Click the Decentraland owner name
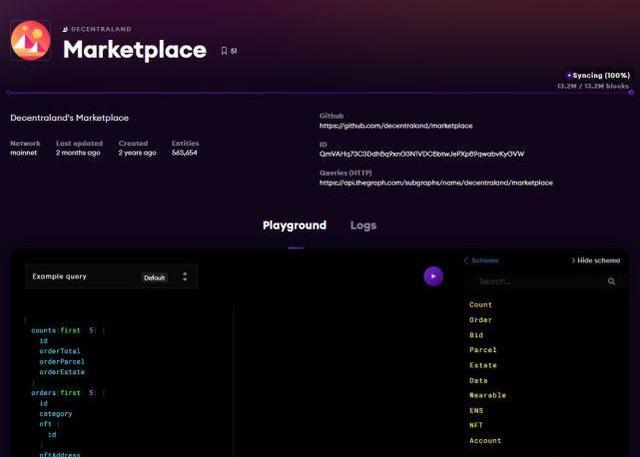 coord(101,30)
